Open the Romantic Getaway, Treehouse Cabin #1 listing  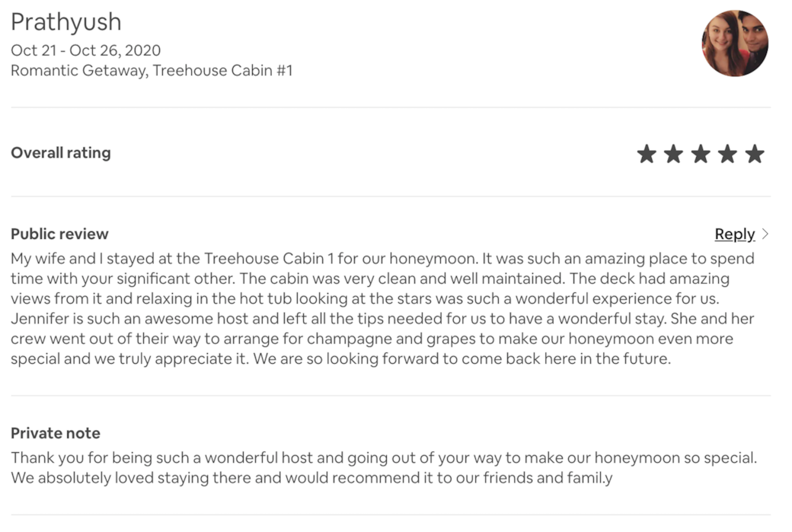(152, 71)
